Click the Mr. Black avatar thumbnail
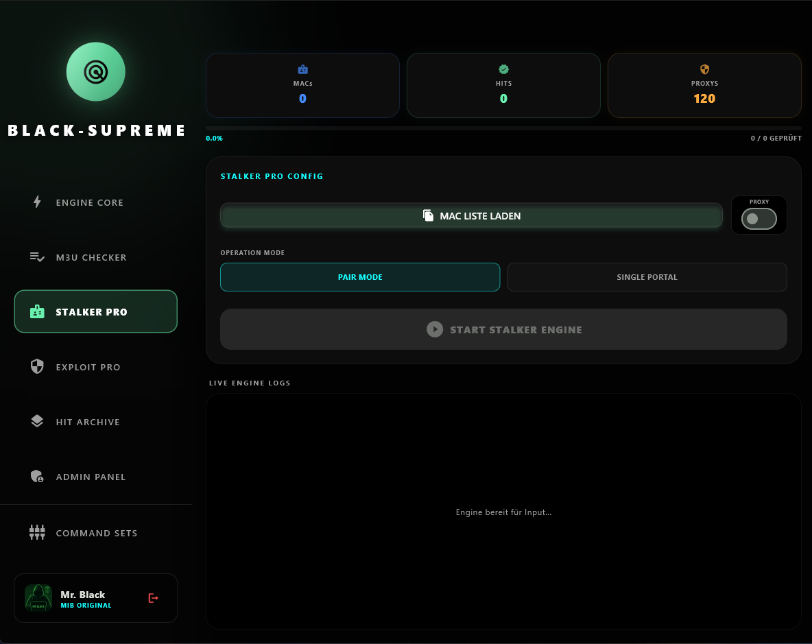812x644 pixels. (x=38, y=597)
